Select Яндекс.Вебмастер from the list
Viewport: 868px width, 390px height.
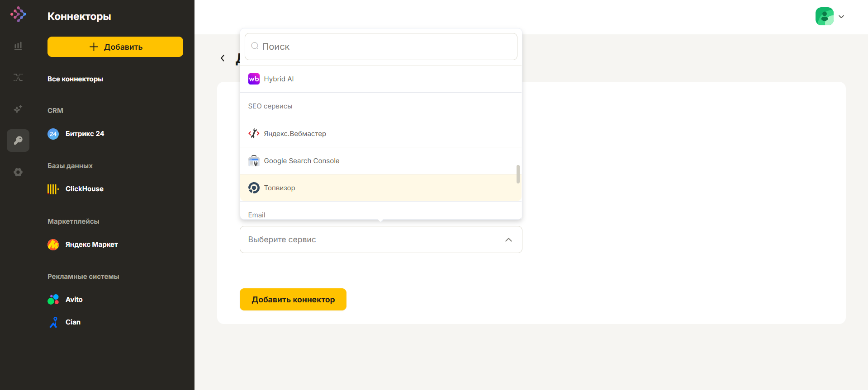[381, 134]
